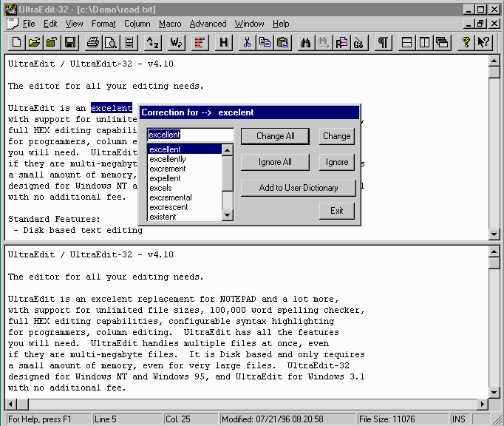Screen dimensions: 504x426
Task: Click the correction text field containing excellent
Action: click(191, 135)
